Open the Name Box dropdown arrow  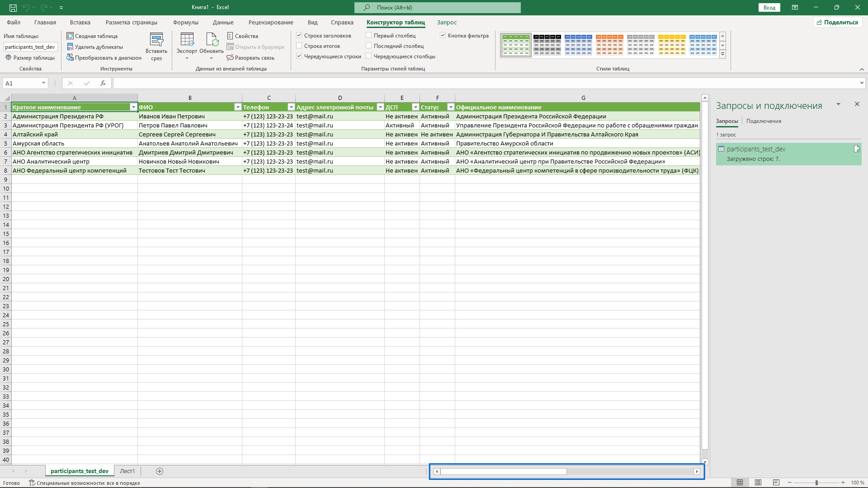[x=43, y=83]
